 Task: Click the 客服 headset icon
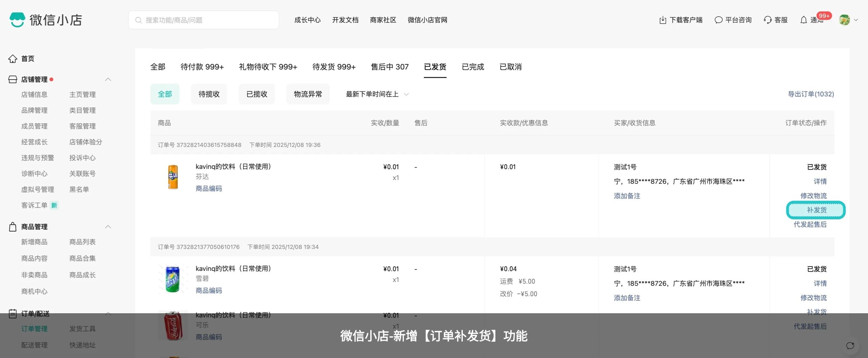(768, 20)
